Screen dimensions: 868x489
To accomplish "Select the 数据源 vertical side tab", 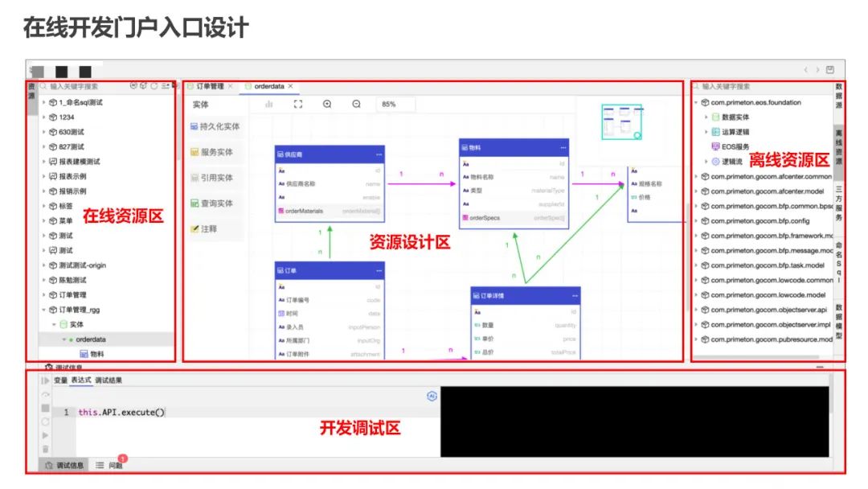I will tap(838, 95).
